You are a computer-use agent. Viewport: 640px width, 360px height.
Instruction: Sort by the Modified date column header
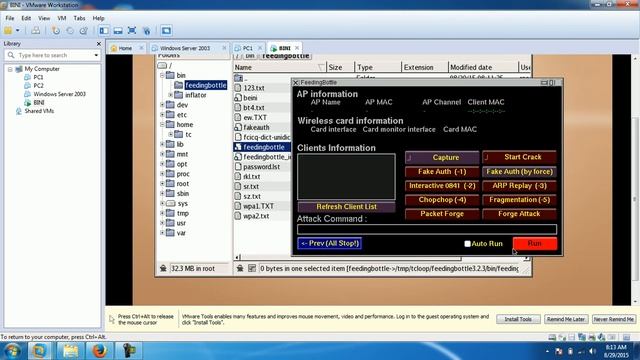click(x=483, y=67)
